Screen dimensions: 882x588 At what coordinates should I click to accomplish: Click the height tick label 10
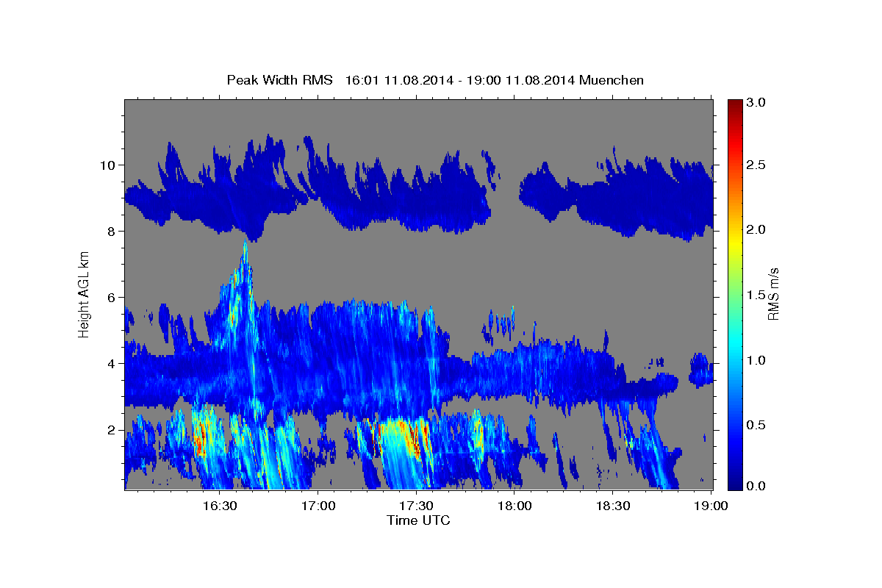coord(108,165)
